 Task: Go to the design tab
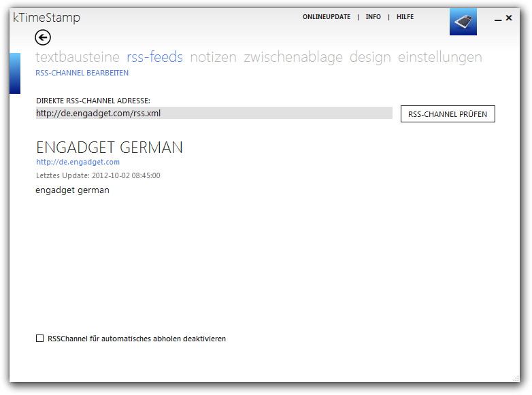[x=370, y=57]
